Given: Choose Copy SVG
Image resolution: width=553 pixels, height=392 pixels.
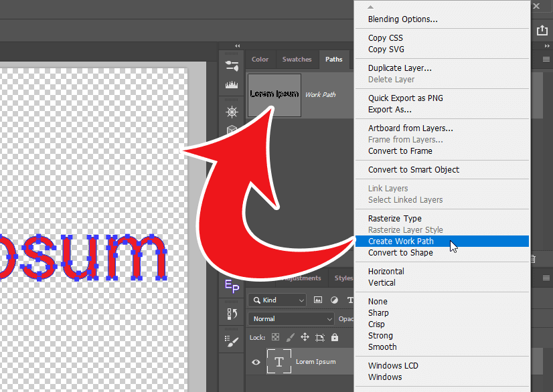Looking at the screenshot, I should 442,49.
